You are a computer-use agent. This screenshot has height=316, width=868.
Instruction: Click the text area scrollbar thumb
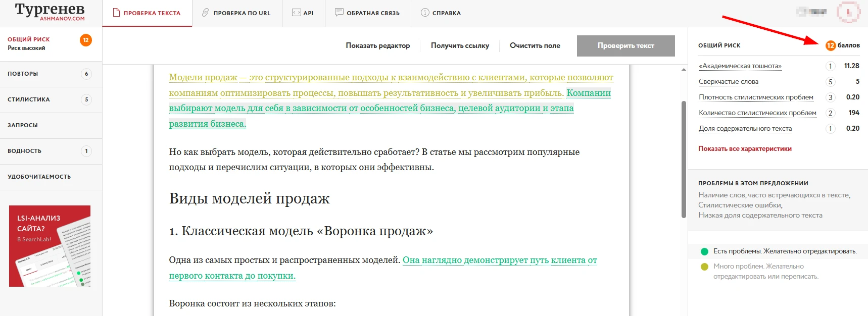coord(684,159)
